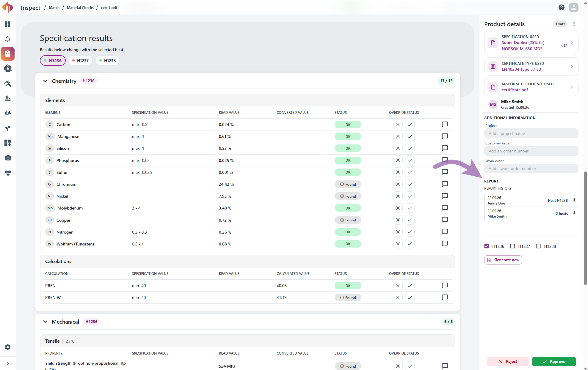This screenshot has width=588, height=370.
Task: Open the camera icon in sidebar
Action: pos(8,158)
